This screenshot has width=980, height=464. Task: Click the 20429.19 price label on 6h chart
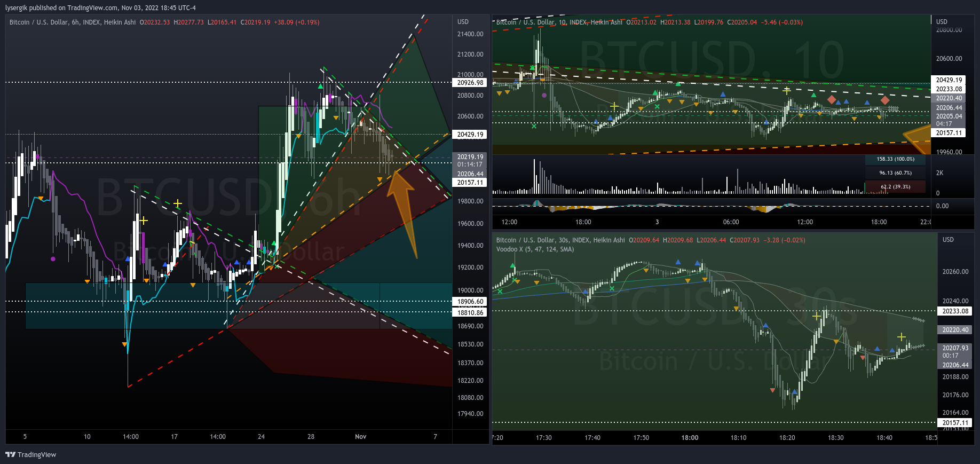click(x=470, y=135)
